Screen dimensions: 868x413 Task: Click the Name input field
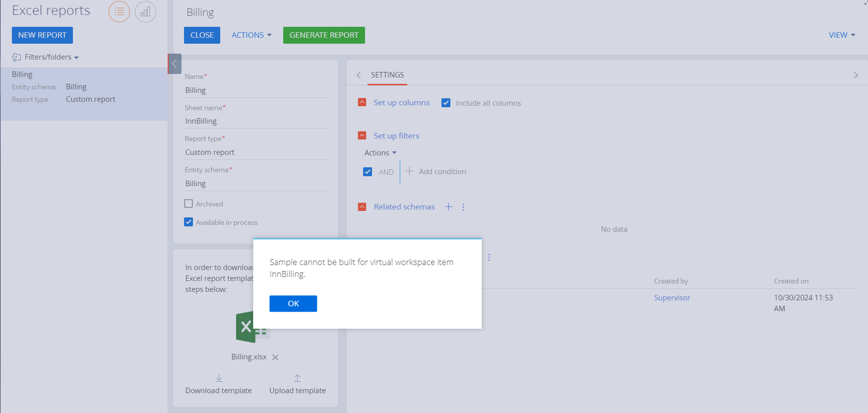[x=255, y=90]
